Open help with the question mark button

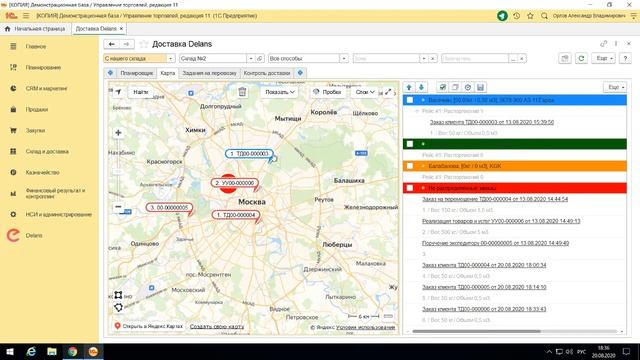tap(625, 58)
